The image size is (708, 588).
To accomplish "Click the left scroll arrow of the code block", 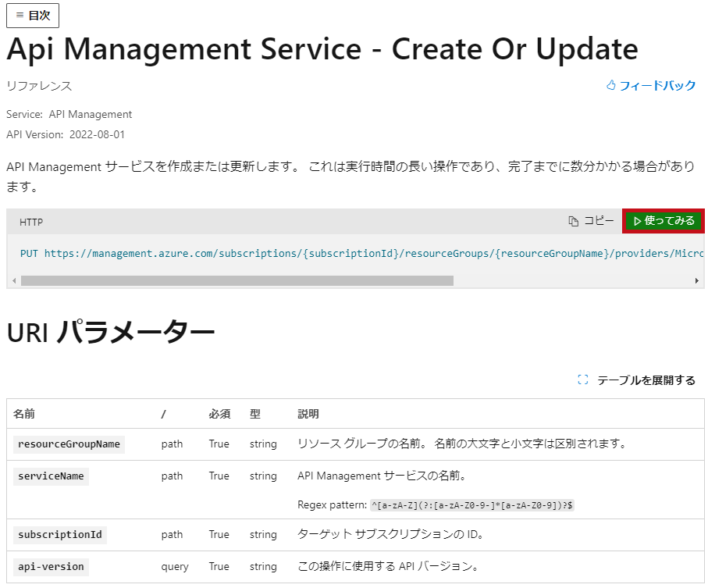I will pos(14,281).
